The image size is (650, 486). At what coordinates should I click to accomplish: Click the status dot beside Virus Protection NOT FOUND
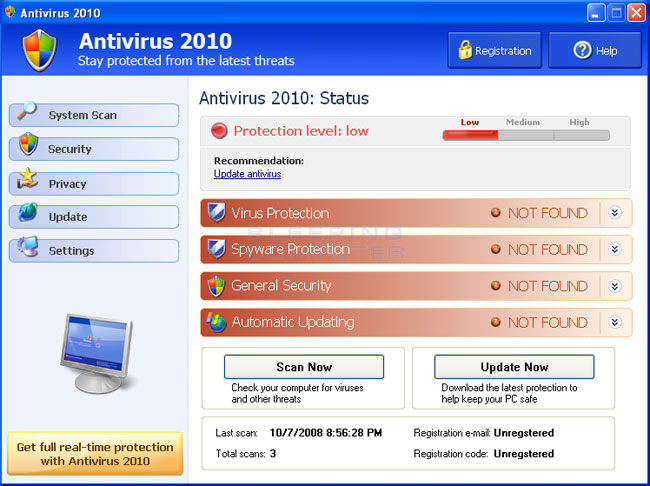coord(495,213)
